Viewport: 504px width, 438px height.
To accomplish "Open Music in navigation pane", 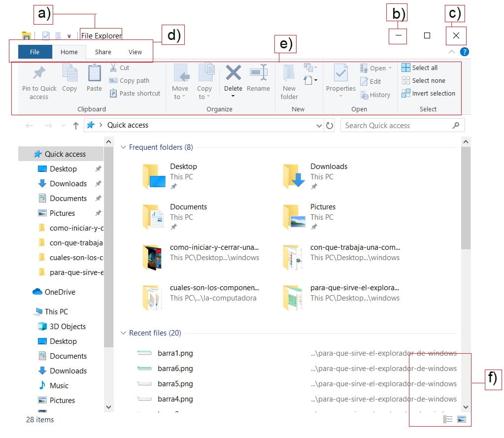I will pyautogui.click(x=53, y=386).
